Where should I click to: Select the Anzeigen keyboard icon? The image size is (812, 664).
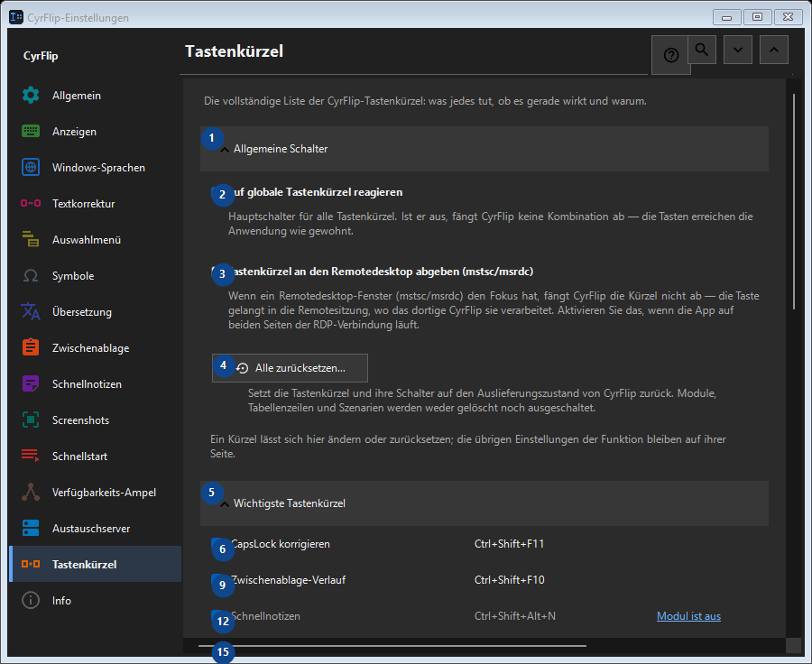31,132
